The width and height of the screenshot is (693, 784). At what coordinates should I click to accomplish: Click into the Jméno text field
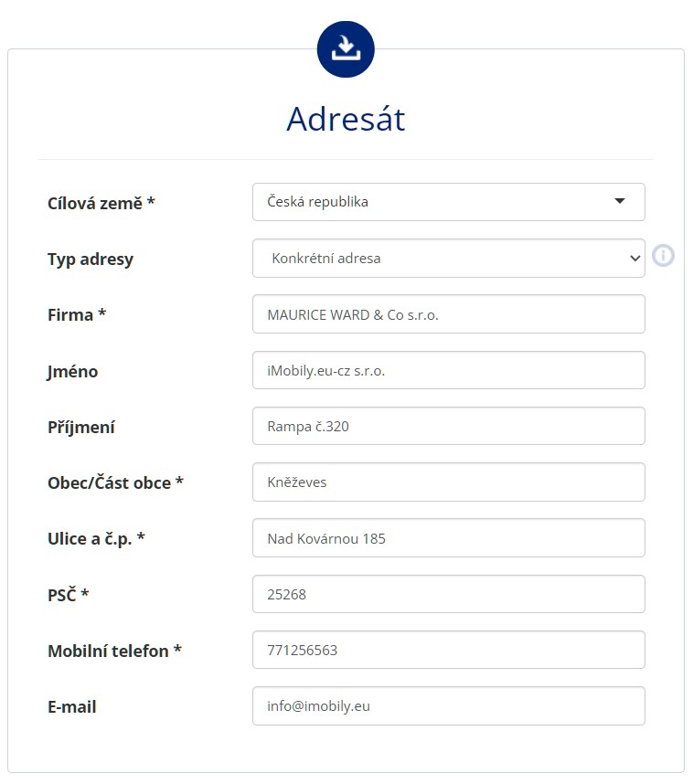tap(449, 370)
